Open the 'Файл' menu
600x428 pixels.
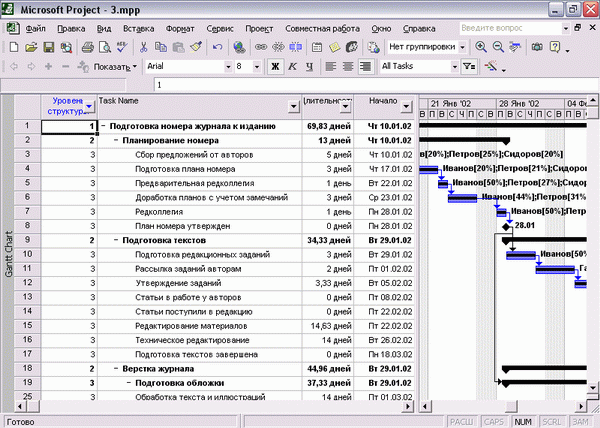tap(35, 29)
